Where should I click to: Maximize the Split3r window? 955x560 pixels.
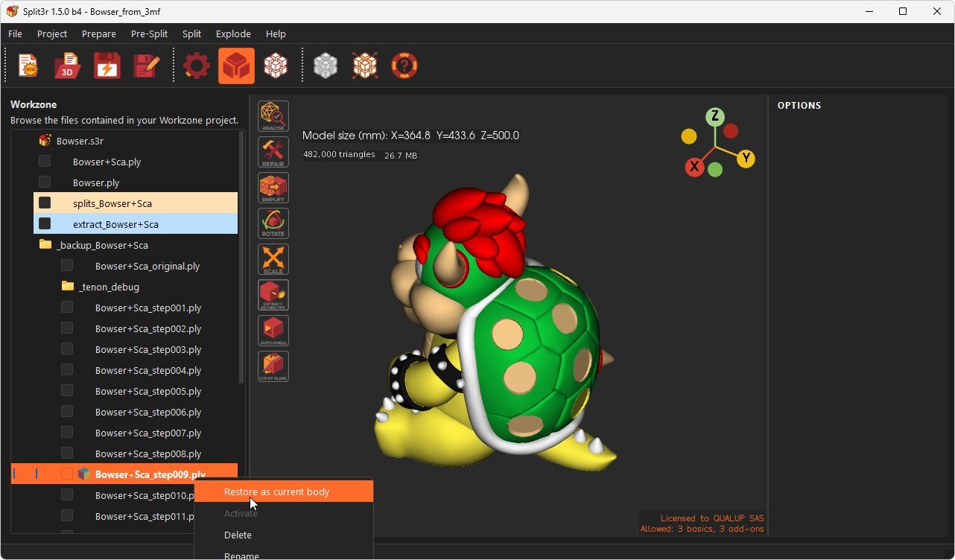tap(903, 11)
